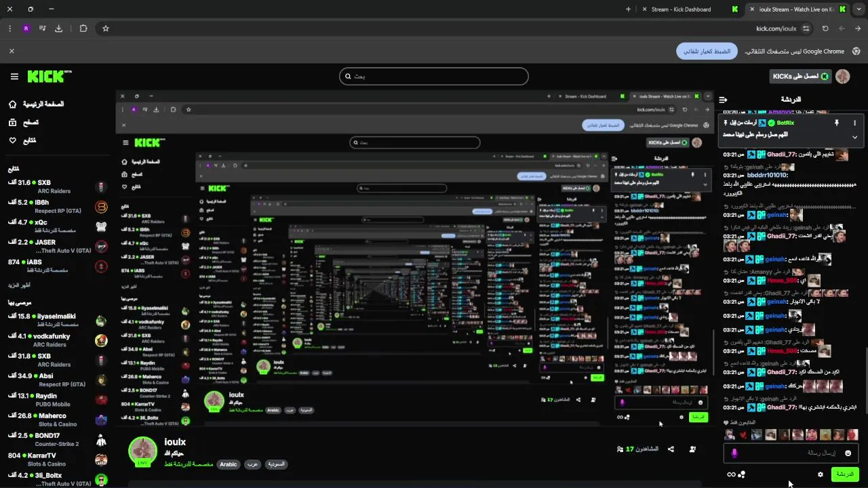Image resolution: width=868 pixels, height=488 pixels.
Task: Open 'مخصصة للدردشة فقط' category under ioulx
Action: (x=189, y=464)
